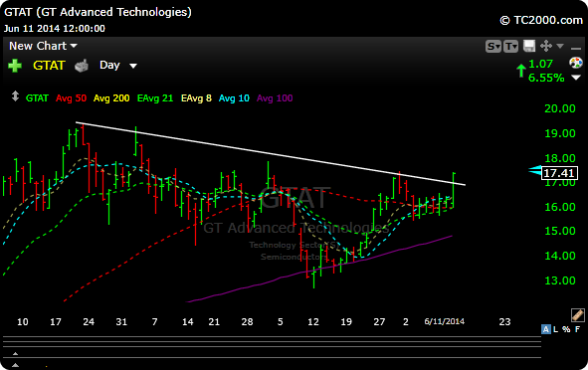
Task: Select the Avg 100 legend label
Action: pos(275,98)
